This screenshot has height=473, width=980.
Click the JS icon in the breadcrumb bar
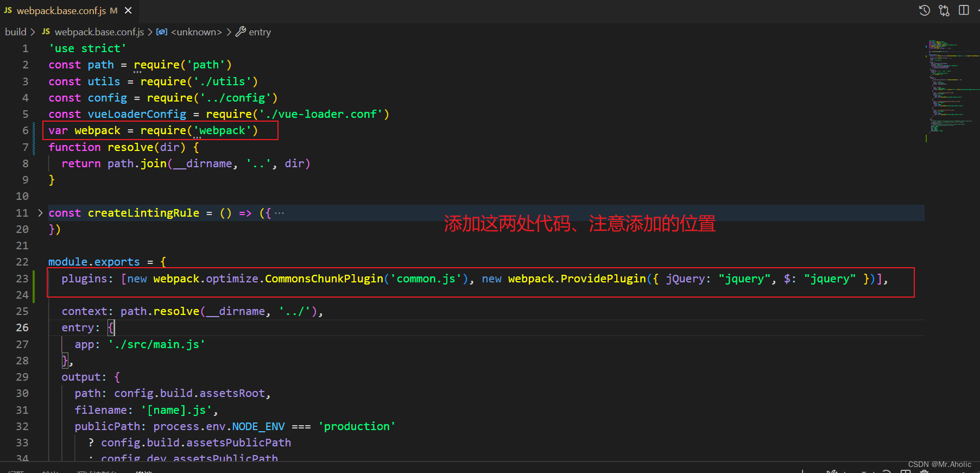(46, 31)
